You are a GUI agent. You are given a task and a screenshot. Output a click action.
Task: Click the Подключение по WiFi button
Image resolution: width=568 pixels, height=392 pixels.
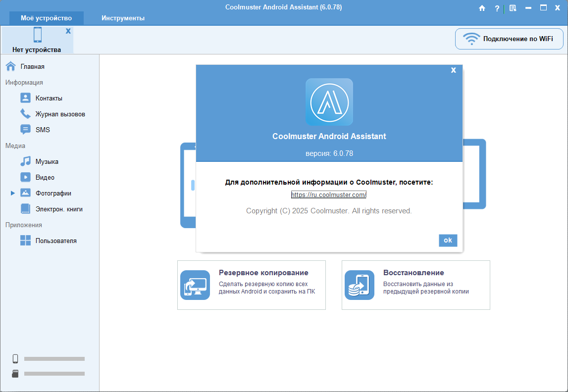pyautogui.click(x=509, y=39)
